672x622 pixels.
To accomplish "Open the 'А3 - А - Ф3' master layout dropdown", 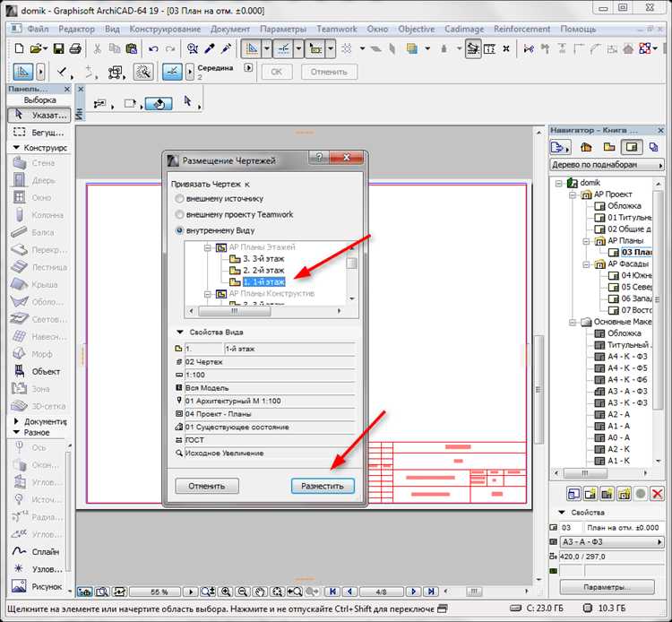I will (612, 542).
